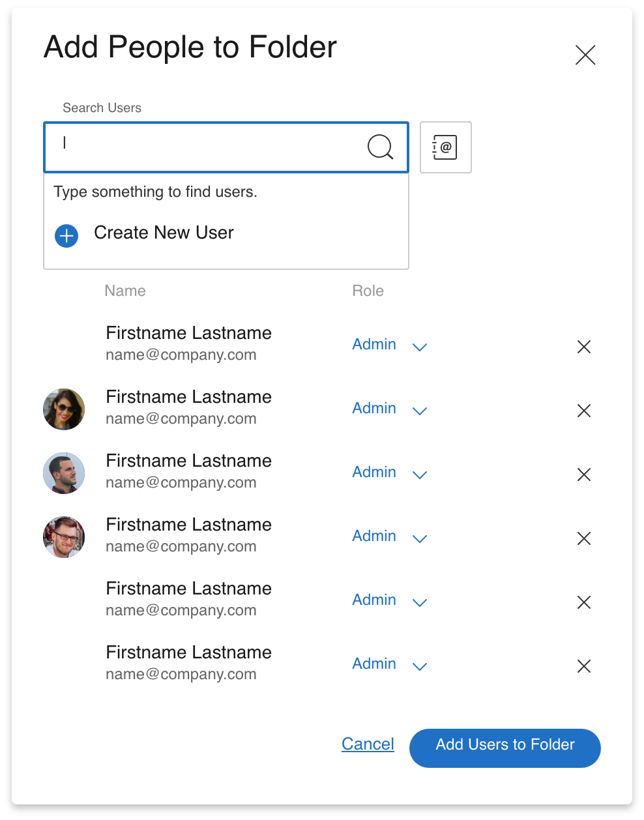Remove the last user in the list
The image size is (644, 820).
[x=584, y=666]
